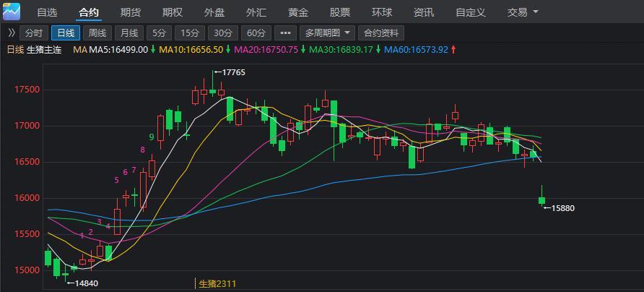Click the pink sequence number 8 marker

[x=142, y=150]
